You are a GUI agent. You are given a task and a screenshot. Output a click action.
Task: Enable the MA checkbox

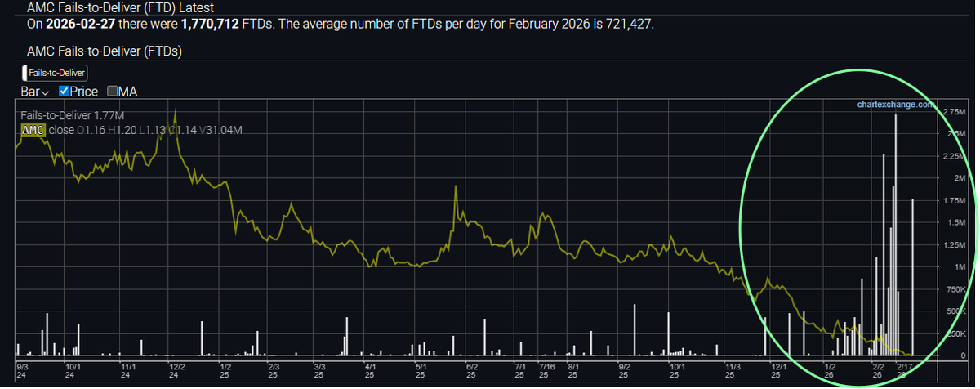pos(112,91)
